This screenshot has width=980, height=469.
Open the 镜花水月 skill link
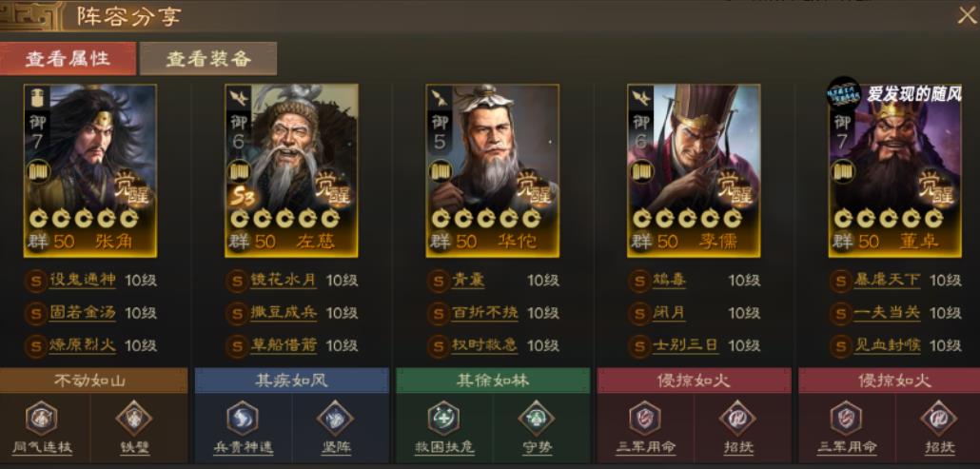tap(284, 281)
